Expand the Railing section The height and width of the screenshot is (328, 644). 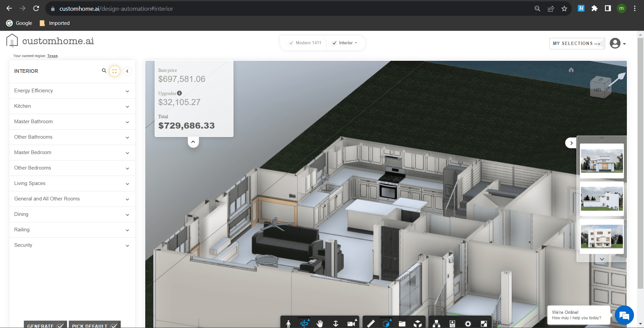[72, 230]
